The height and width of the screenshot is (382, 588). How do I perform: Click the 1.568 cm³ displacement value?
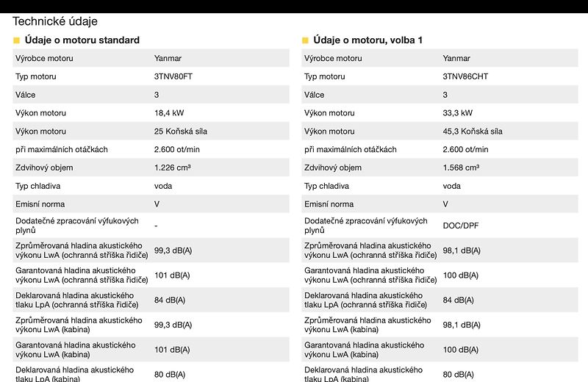pyautogui.click(x=461, y=167)
